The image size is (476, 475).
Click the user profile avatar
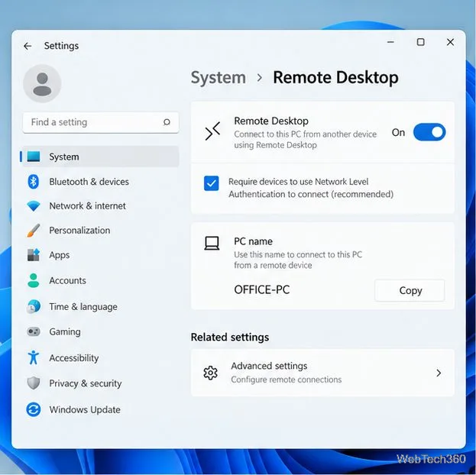(x=42, y=83)
